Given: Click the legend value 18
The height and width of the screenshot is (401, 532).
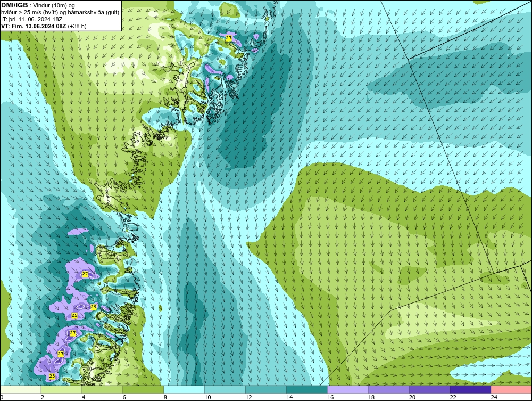Looking at the screenshot, I should [x=371, y=397].
